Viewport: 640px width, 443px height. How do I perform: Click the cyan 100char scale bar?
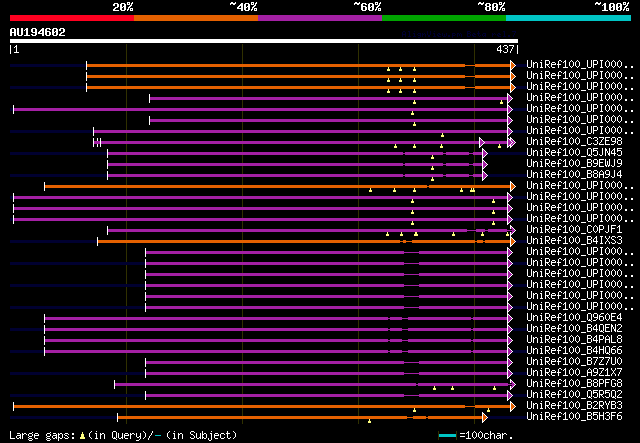pos(447,436)
